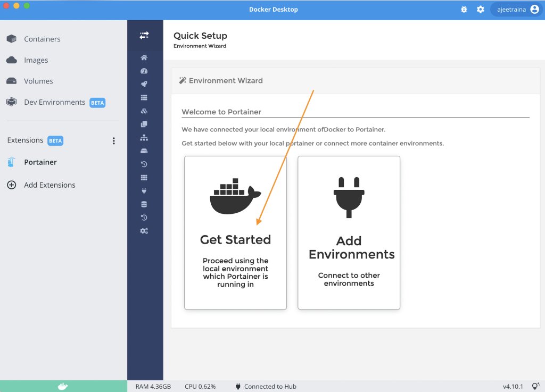Open the Portainer Dashboard gauge icon
The image size is (545, 392).
144,71
